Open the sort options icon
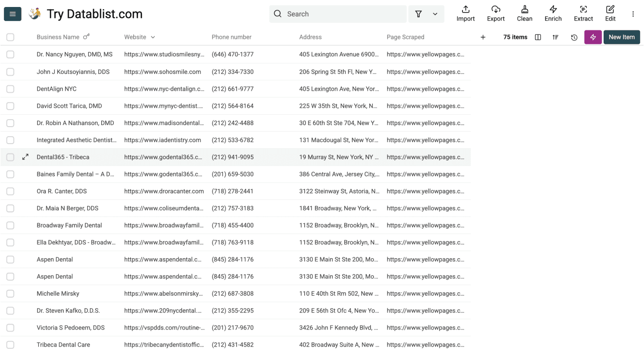Image resolution: width=644 pixels, height=349 pixels. (x=555, y=37)
